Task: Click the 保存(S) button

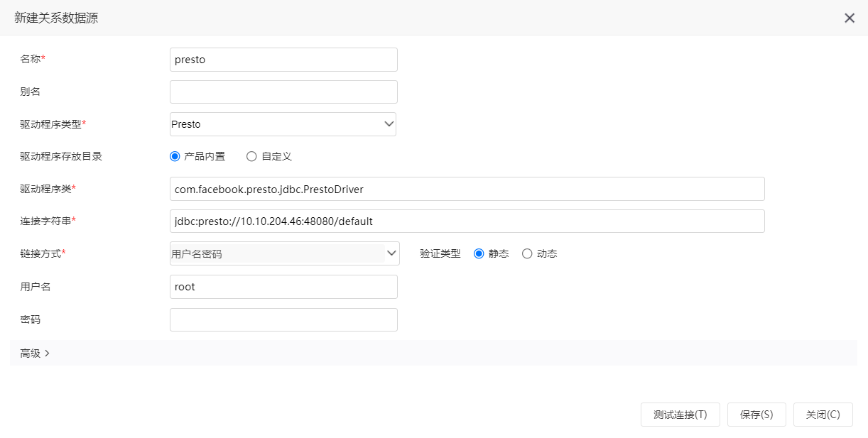Action: coord(756,415)
